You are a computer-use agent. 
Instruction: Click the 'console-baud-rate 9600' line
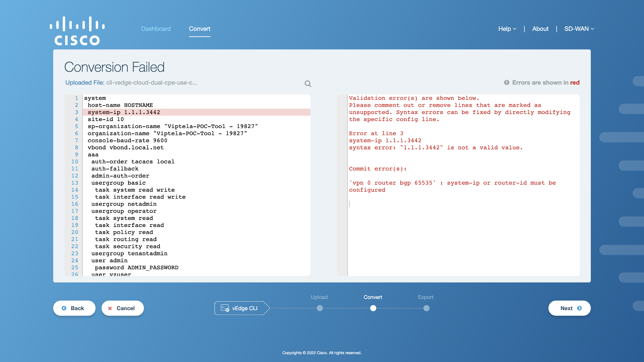click(127, 140)
